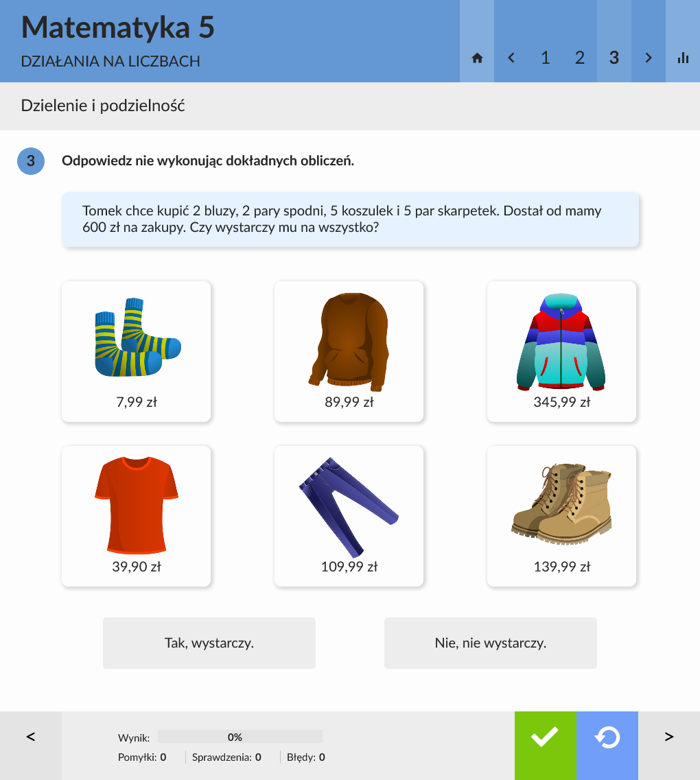
Task: Switch to exercise tab 1
Action: pyautogui.click(x=546, y=58)
